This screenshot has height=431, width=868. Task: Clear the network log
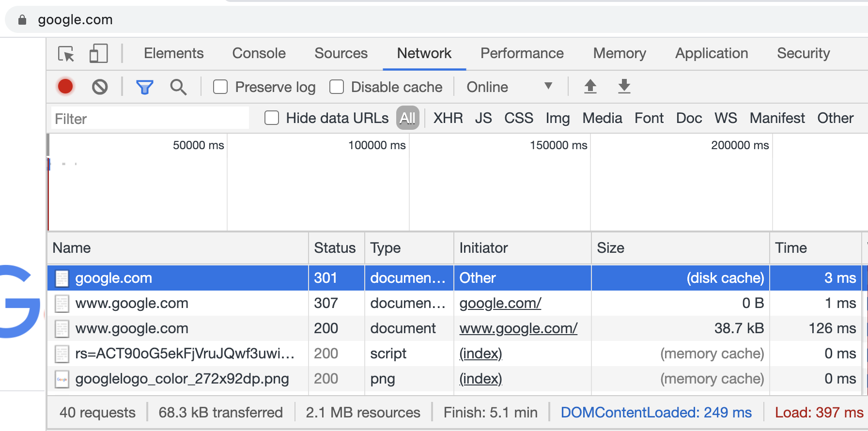[x=100, y=87]
